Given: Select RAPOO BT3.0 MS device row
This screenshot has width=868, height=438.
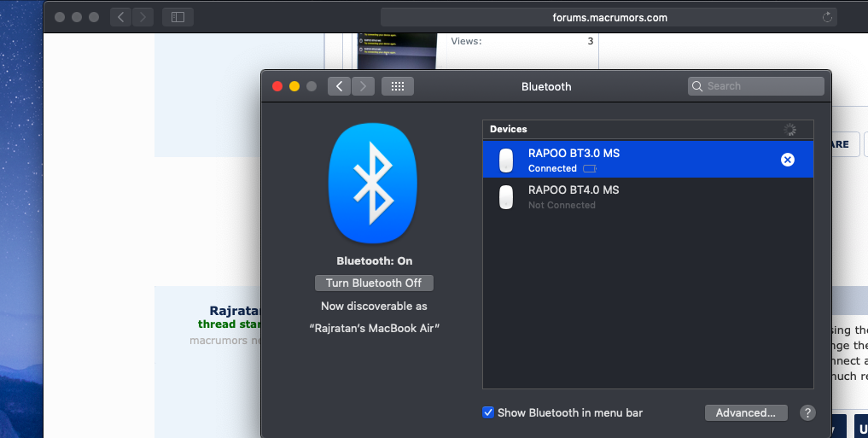Looking at the screenshot, I should 648,160.
